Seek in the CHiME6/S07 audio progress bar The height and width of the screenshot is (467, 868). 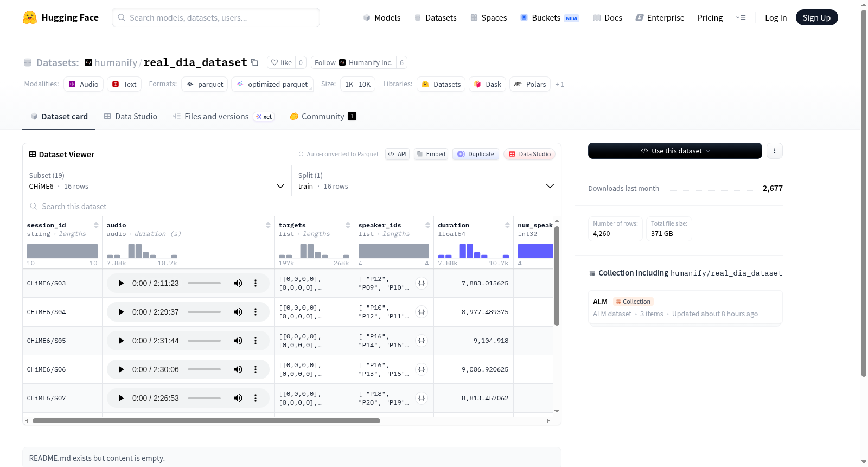coord(204,398)
